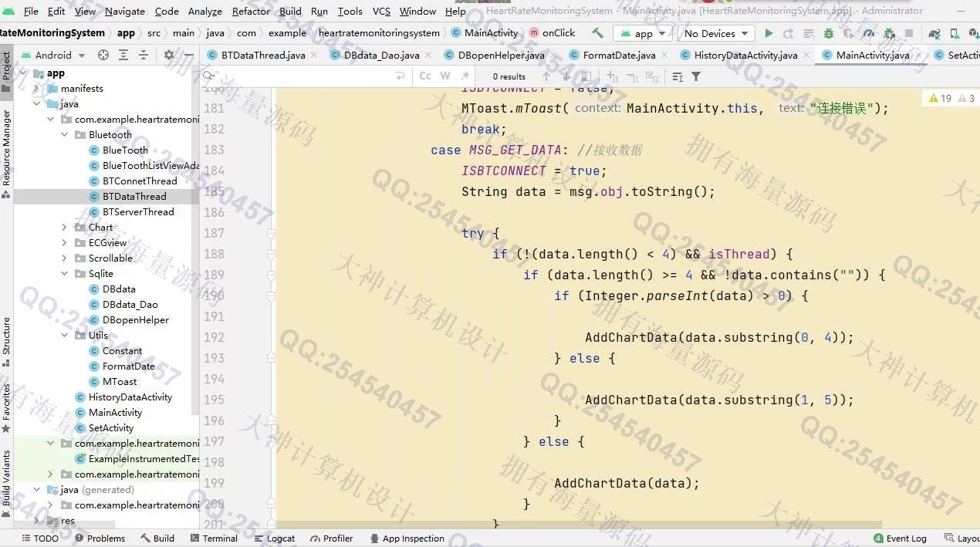Go to next occurrence down arrow
The height and width of the screenshot is (547, 980).
[566, 76]
